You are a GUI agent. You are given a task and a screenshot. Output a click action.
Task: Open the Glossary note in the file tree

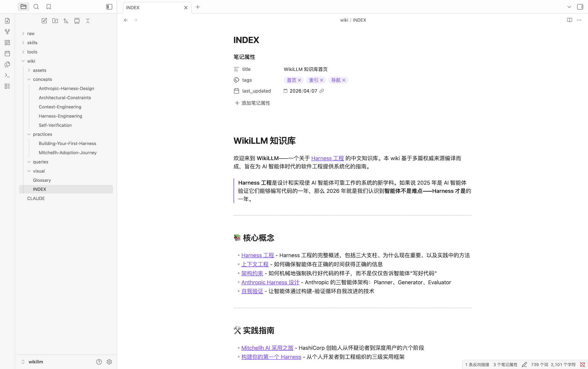point(42,180)
